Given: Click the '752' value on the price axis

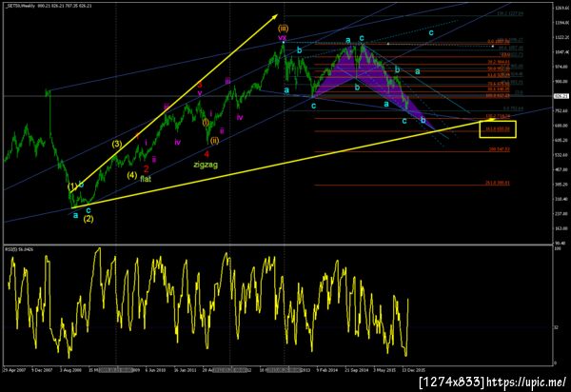Looking at the screenshot, I should [561, 110].
